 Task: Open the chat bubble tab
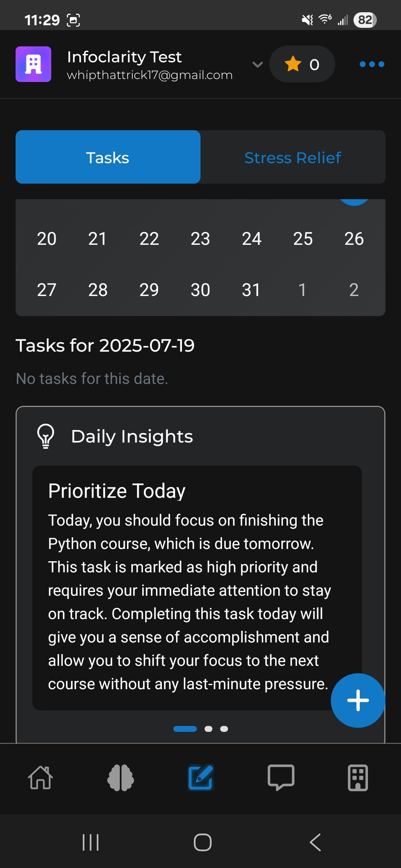click(x=281, y=777)
